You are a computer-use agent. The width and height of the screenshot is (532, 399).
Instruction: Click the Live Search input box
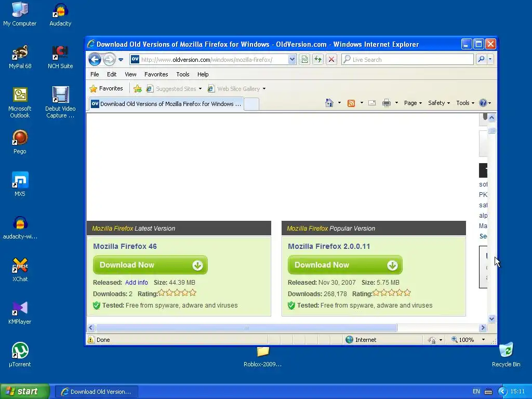click(407, 60)
